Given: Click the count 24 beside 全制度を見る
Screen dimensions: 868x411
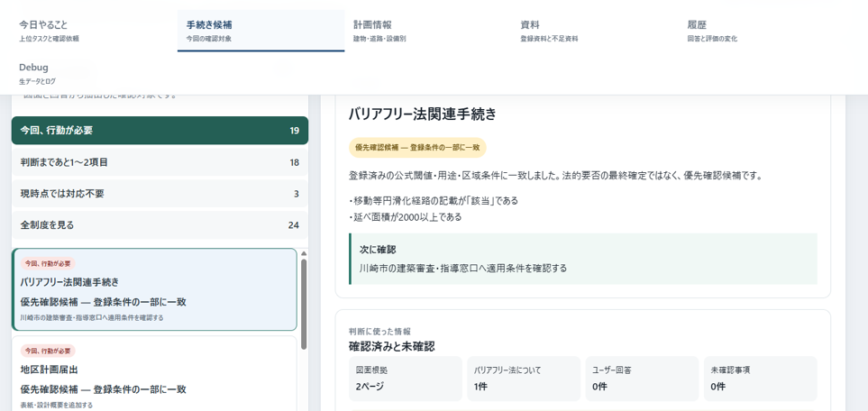Looking at the screenshot, I should click(x=294, y=225).
